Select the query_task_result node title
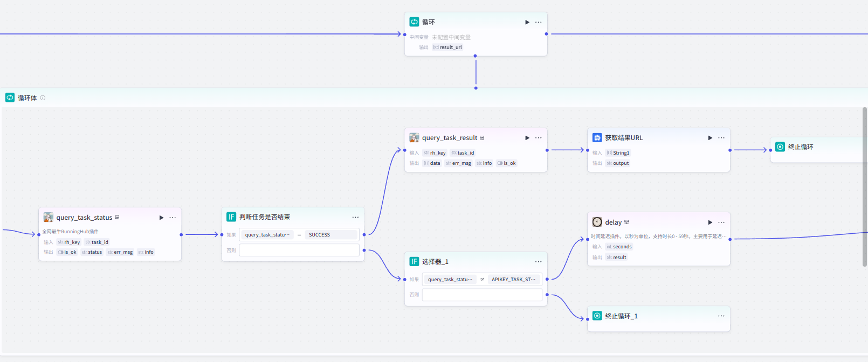 coord(450,138)
